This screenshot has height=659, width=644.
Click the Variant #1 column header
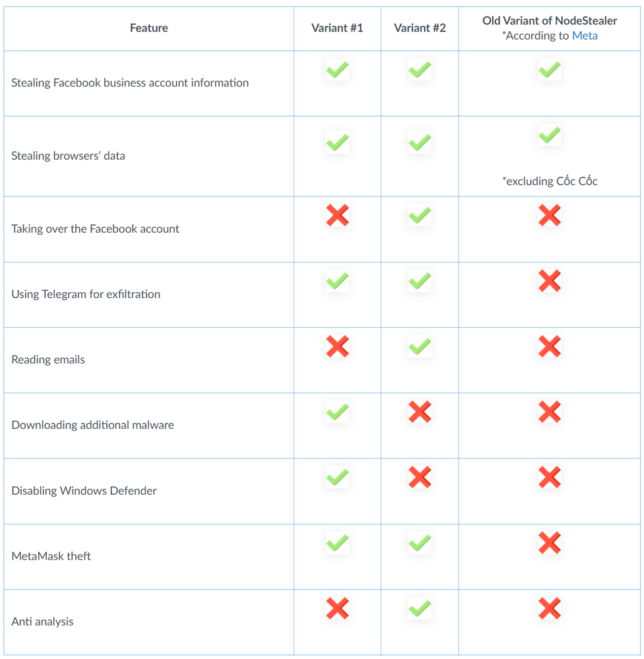(337, 28)
